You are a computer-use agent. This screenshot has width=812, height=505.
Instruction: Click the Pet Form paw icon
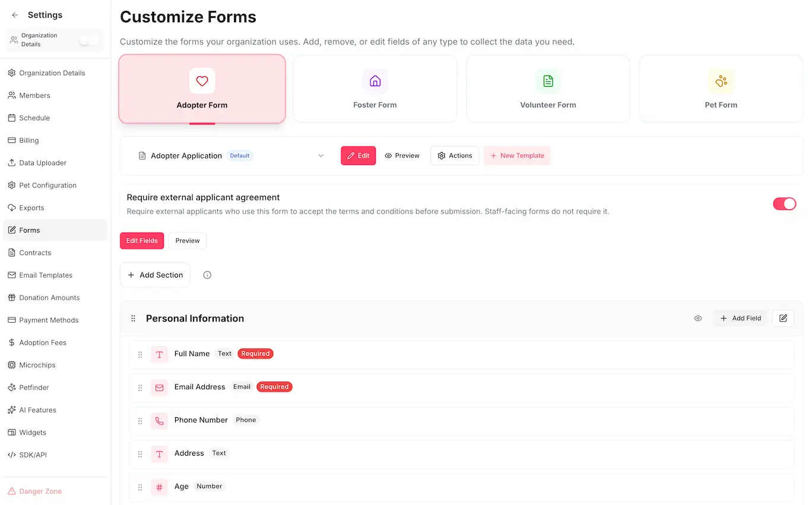[721, 81]
